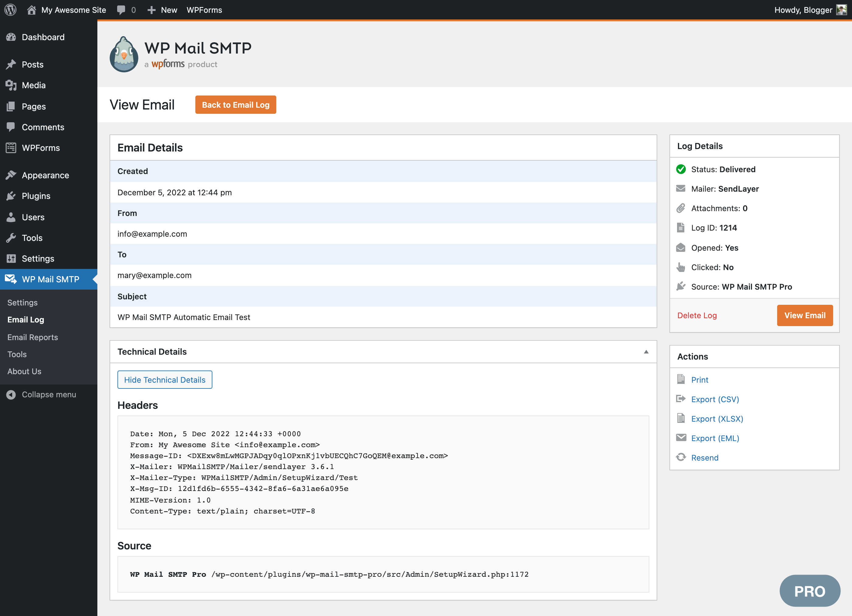Image resolution: width=852 pixels, height=616 pixels.
Task: Click the Back to Email Log button
Action: 236,104
